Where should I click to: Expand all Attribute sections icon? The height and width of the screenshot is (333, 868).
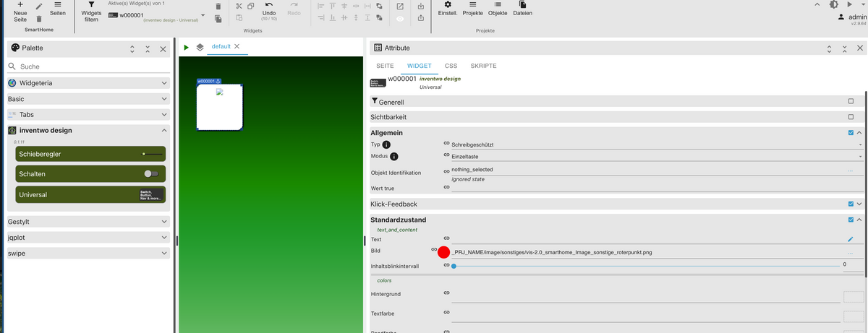point(830,49)
